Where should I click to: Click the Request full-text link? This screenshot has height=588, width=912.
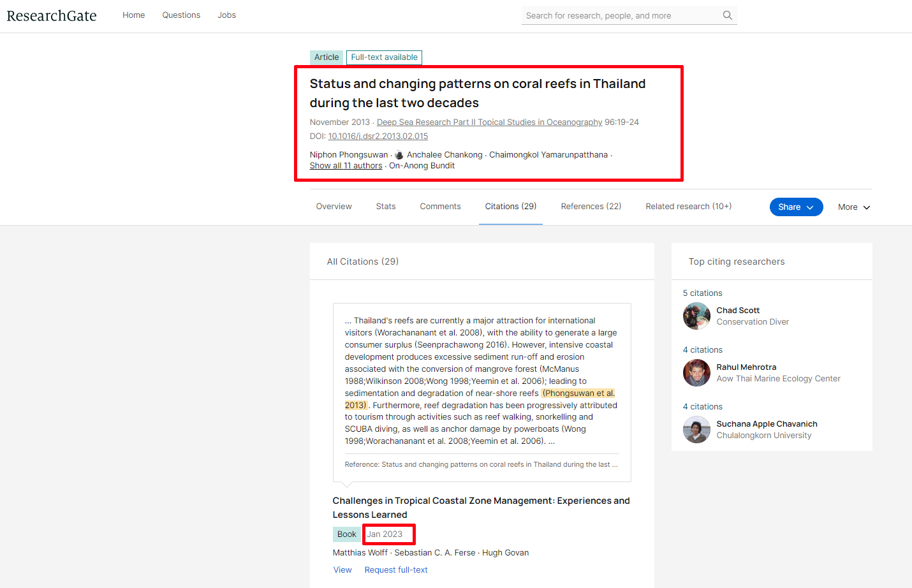(396, 570)
